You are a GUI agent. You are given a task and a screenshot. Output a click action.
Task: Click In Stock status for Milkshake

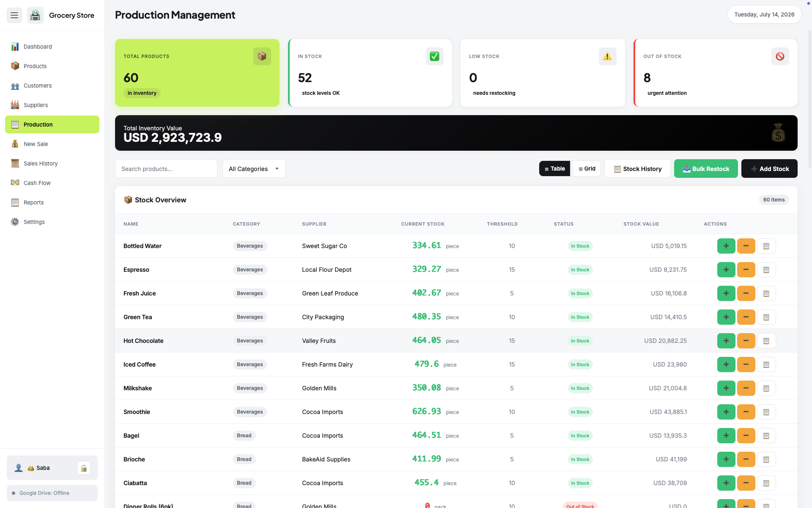tap(580, 388)
